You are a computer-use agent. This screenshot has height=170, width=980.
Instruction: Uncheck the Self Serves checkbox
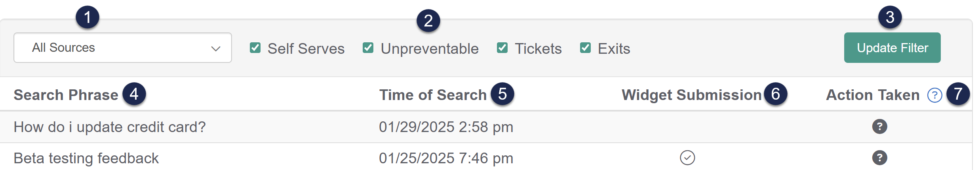255,48
